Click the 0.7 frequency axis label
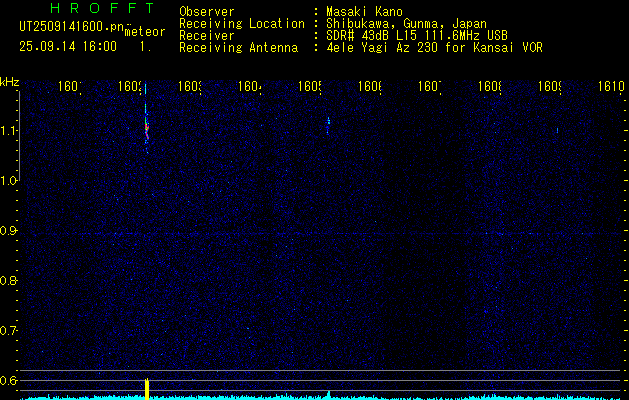629x400 pixels. click(9, 331)
